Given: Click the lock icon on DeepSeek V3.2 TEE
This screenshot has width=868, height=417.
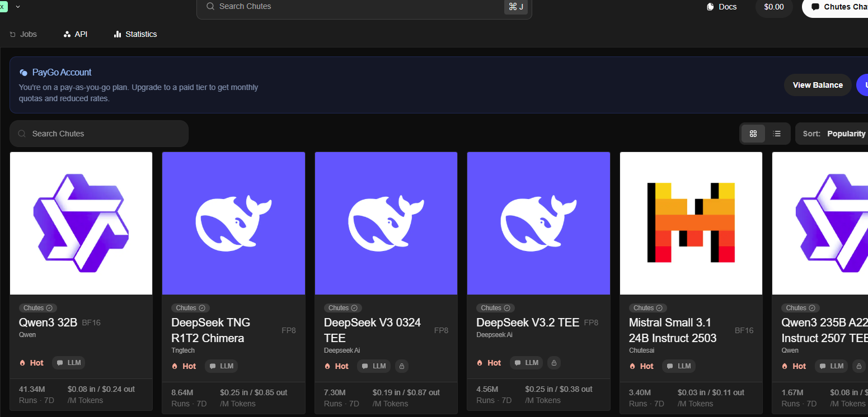Looking at the screenshot, I should coord(553,363).
